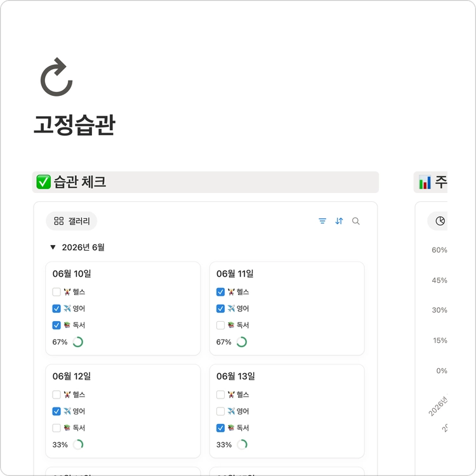Collapse the 2026년 6월 group triangle
476x476 pixels.
click(53, 247)
